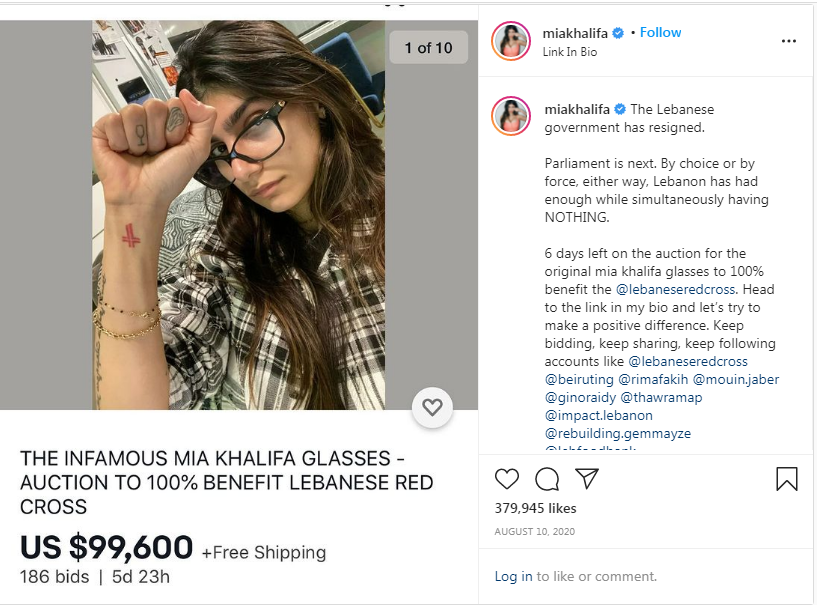Follow the miakhalifa account
This screenshot has width=817, height=605.
click(x=660, y=32)
